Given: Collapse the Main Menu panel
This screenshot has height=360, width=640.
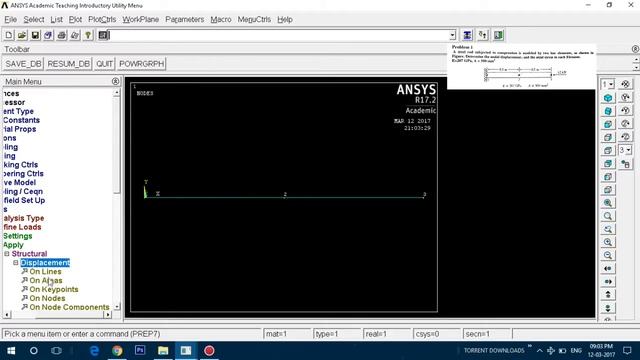Looking at the screenshot, I should tap(116, 81).
